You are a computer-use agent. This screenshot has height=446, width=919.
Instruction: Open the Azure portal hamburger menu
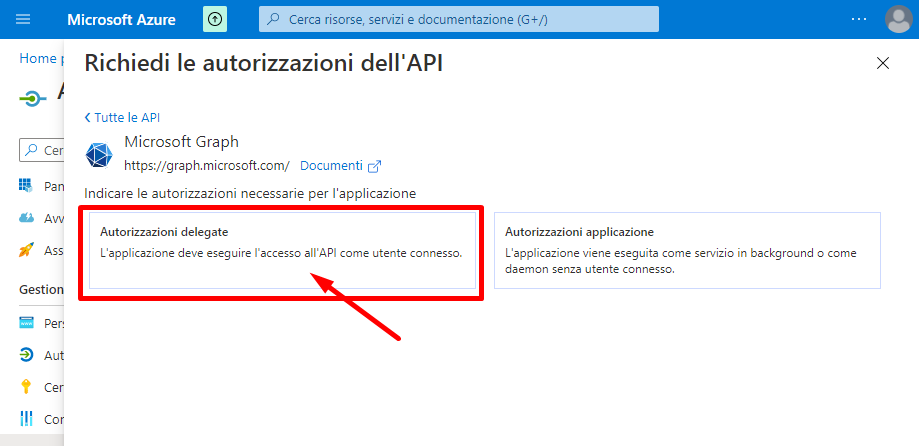(x=23, y=19)
